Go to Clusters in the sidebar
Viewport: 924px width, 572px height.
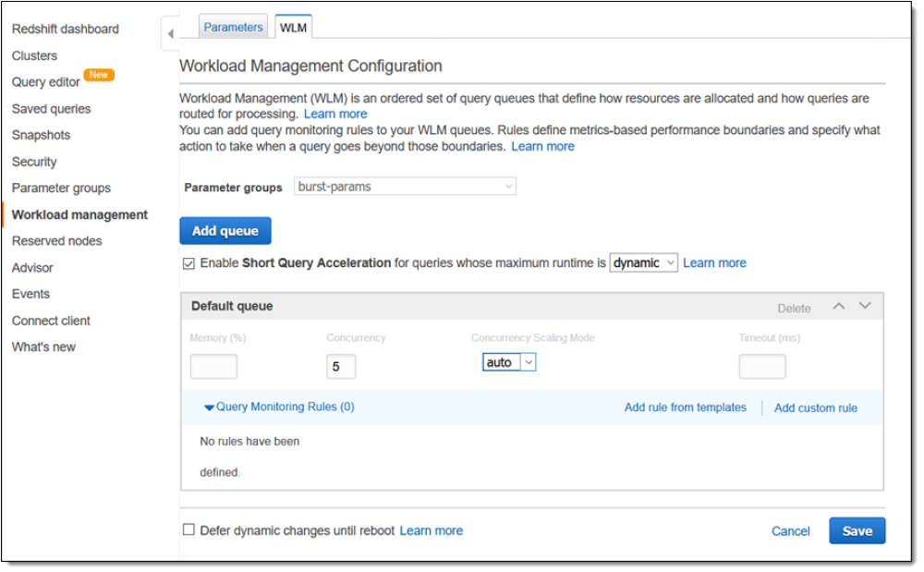35,56
